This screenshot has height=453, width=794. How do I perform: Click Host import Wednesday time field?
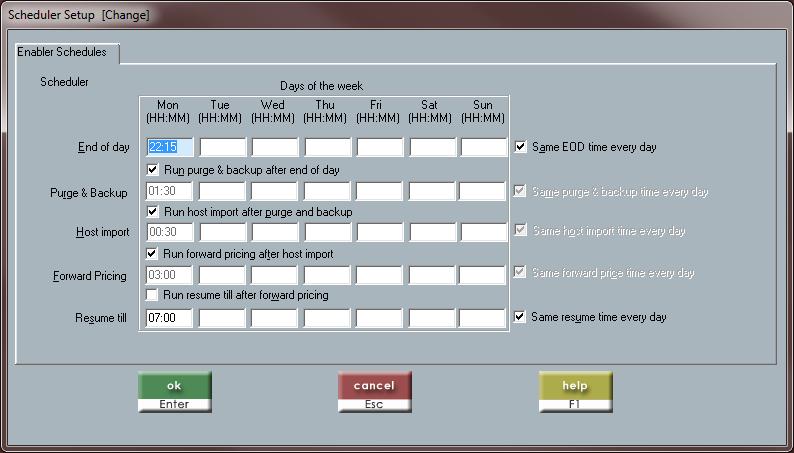click(275, 232)
